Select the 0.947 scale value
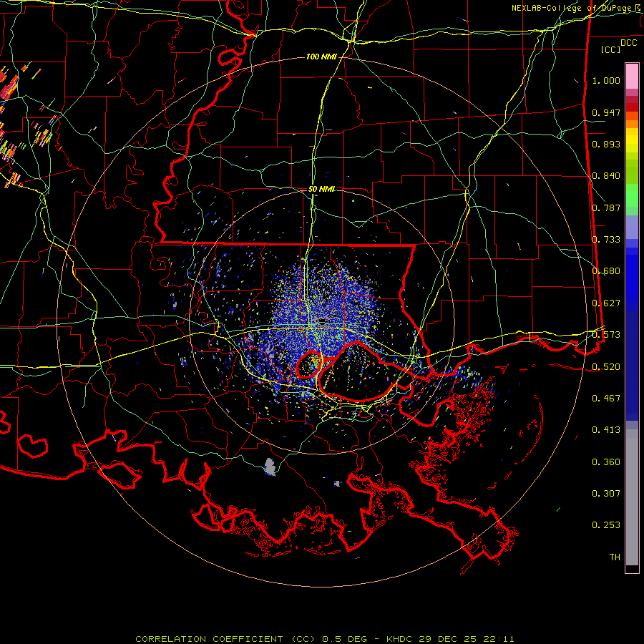644x644 pixels. point(606,112)
